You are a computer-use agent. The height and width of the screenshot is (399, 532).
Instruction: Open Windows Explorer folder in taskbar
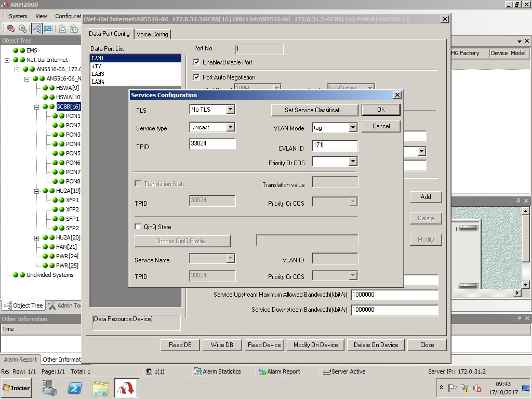tap(100, 388)
